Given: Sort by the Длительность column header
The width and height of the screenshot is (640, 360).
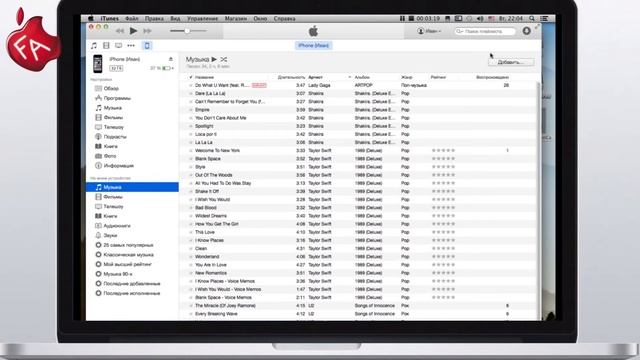Looking at the screenshot, I should tap(291, 77).
